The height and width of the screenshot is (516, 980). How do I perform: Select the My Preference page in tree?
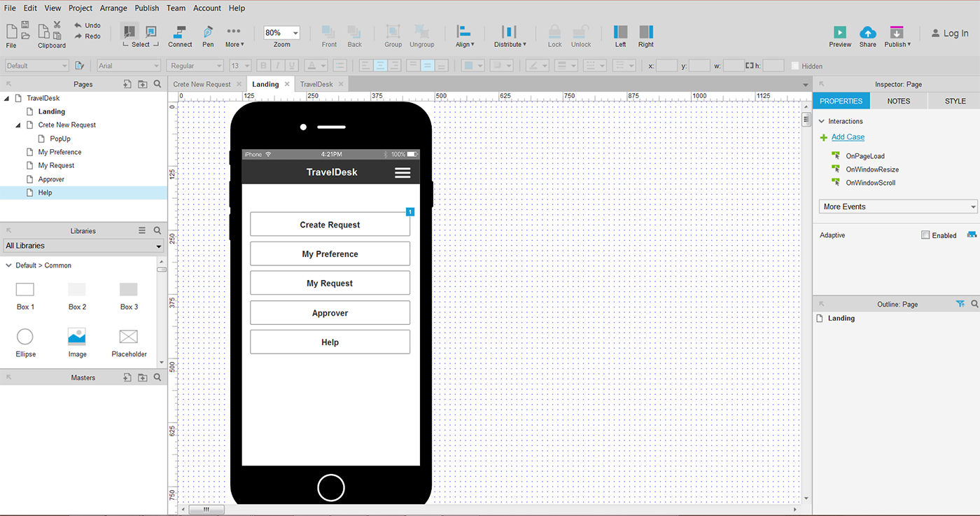point(59,152)
